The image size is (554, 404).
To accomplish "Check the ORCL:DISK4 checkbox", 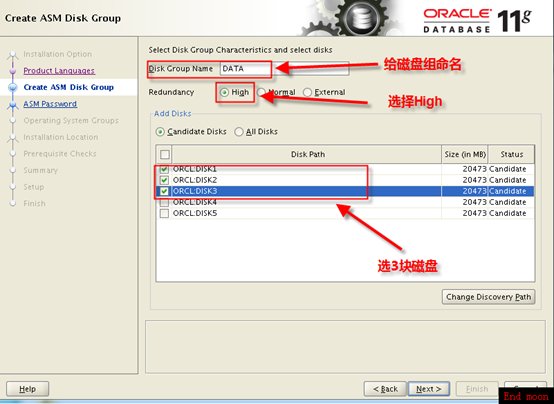I will [x=164, y=202].
